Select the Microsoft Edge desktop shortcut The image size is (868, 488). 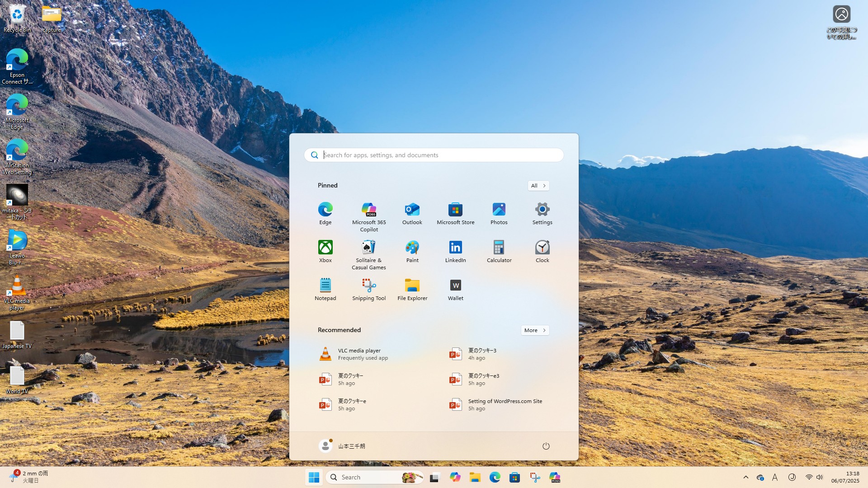coord(17,112)
